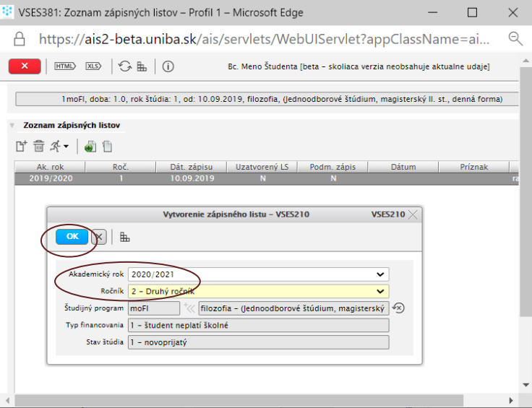The image size is (532, 408).
Task: Expand the Ročník dropdown list
Action: 380,292
